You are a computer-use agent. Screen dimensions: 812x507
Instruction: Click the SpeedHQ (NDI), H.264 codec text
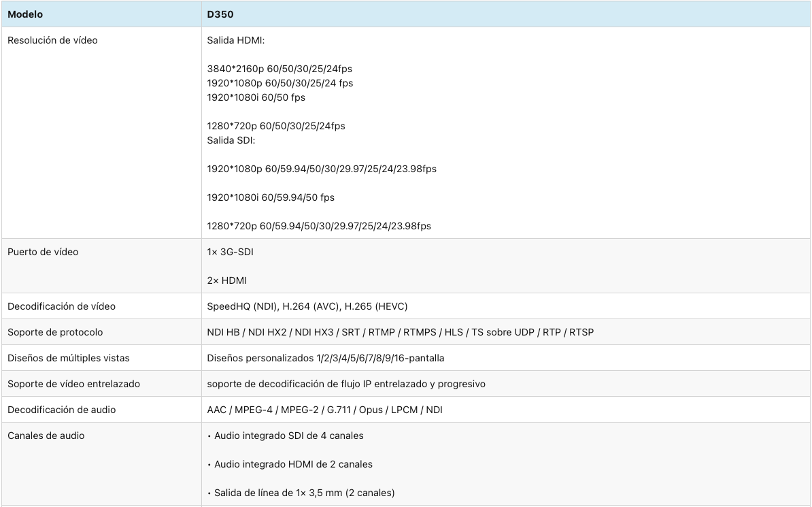click(307, 306)
